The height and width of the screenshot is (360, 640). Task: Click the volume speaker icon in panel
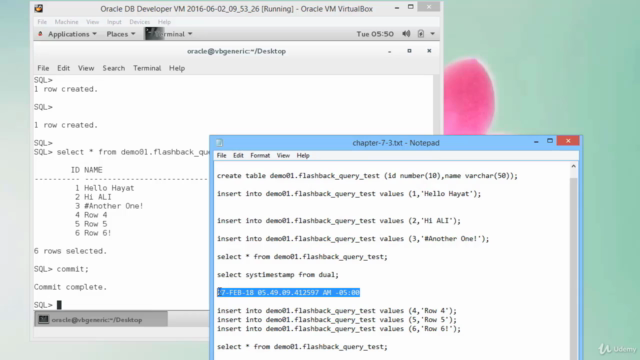pyautogui.click(x=406, y=34)
